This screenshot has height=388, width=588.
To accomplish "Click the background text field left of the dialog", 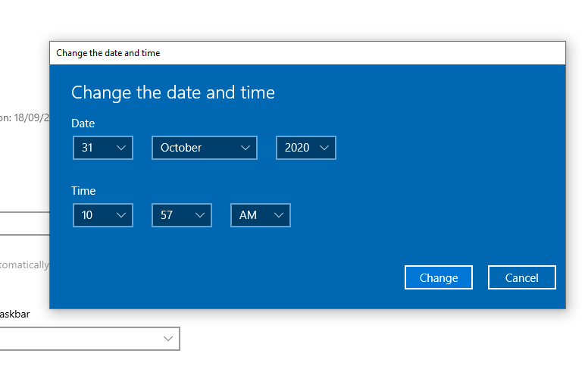I will (x=24, y=224).
